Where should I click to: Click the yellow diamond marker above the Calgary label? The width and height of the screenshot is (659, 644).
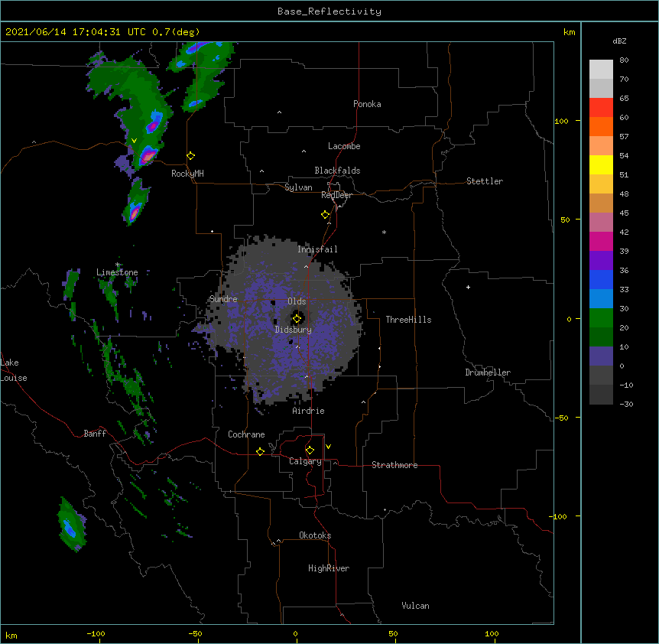tap(310, 450)
